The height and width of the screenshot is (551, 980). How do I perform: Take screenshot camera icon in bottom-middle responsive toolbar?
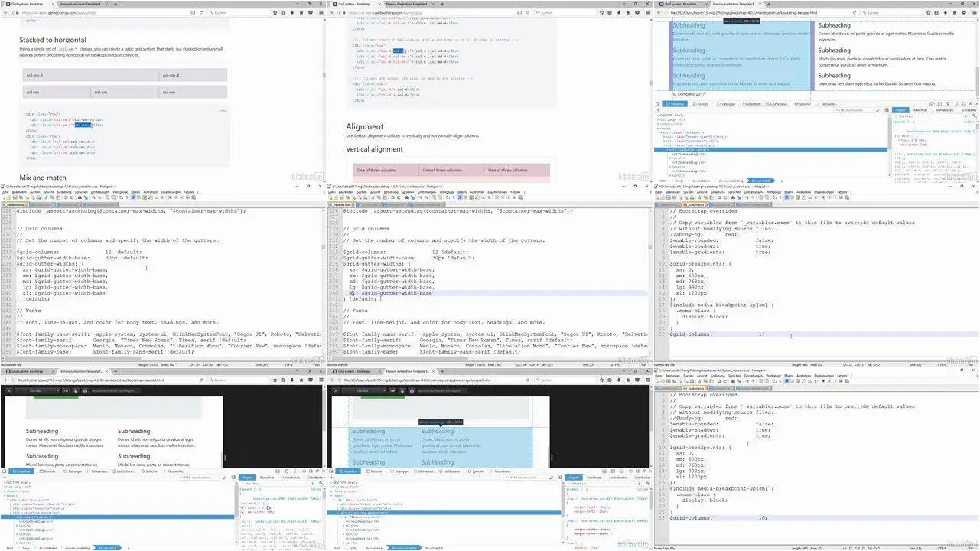click(x=411, y=390)
